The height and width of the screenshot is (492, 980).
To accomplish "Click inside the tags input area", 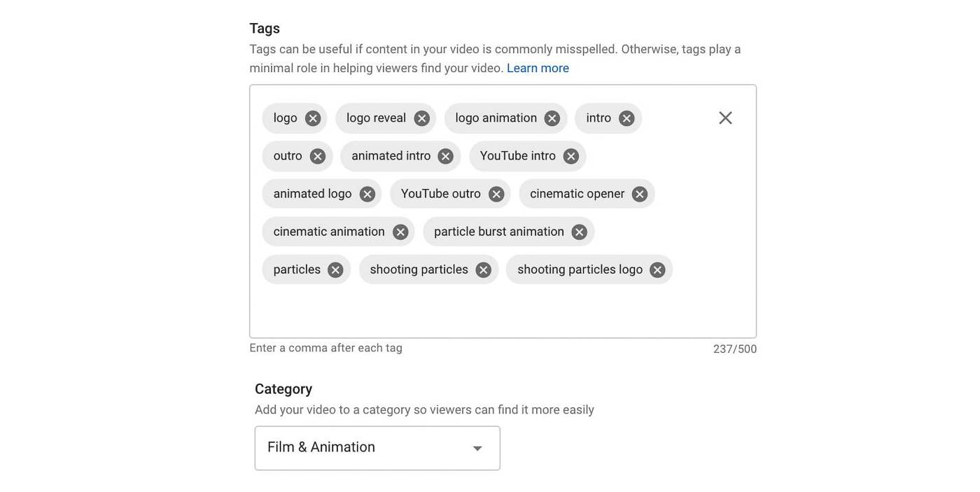I will [490, 308].
